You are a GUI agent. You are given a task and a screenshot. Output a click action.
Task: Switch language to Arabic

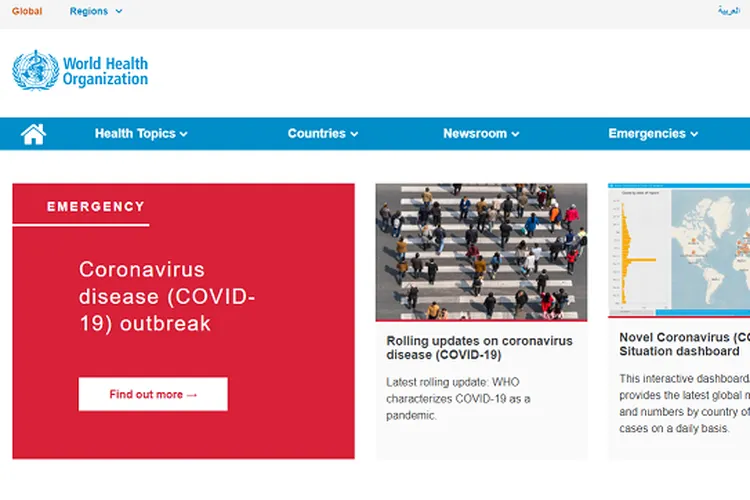[x=729, y=11]
